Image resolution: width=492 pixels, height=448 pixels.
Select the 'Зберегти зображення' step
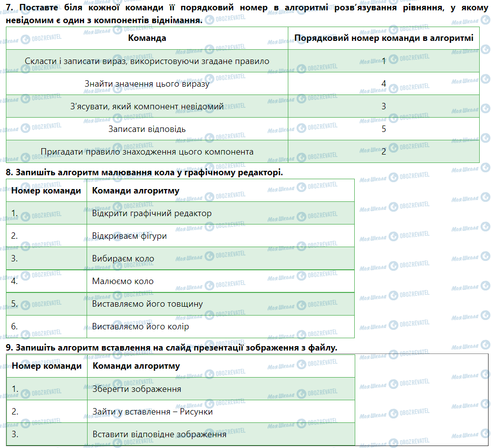136,389
